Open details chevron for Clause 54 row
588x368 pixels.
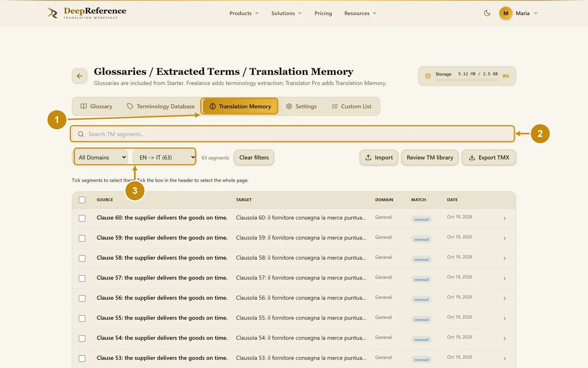tap(504, 339)
